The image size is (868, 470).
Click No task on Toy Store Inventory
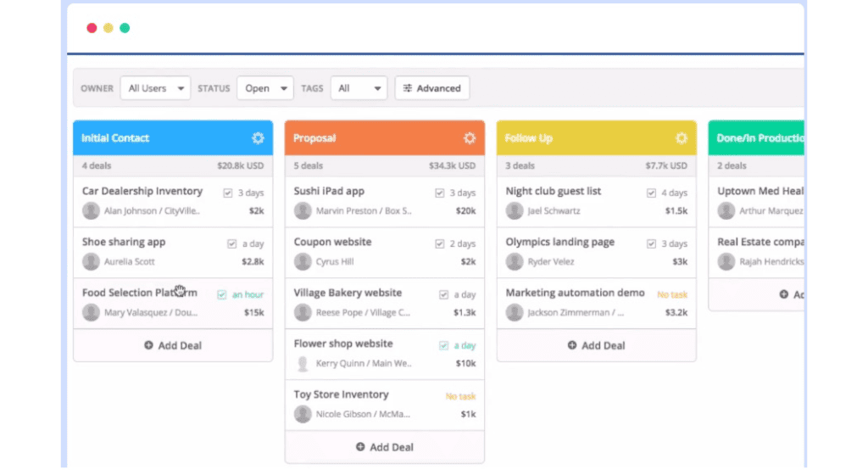coord(460,396)
